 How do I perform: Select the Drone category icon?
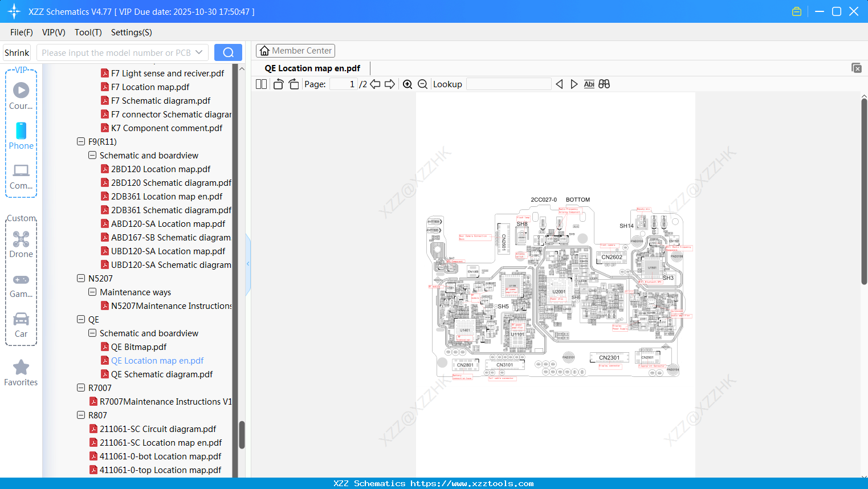tap(21, 244)
